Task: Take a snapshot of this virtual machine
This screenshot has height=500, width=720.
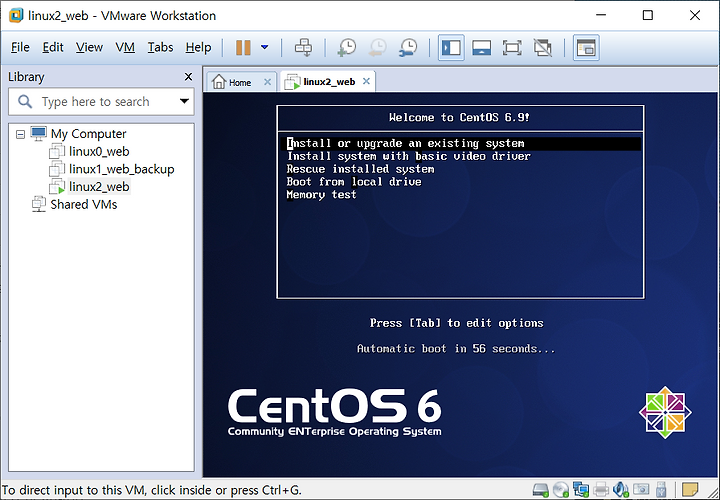Action: (x=347, y=47)
